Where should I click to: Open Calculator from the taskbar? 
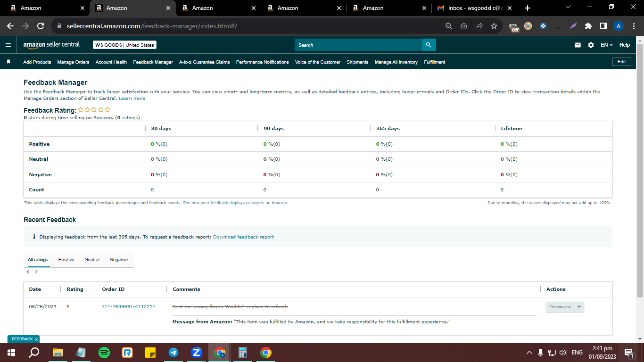(x=243, y=353)
